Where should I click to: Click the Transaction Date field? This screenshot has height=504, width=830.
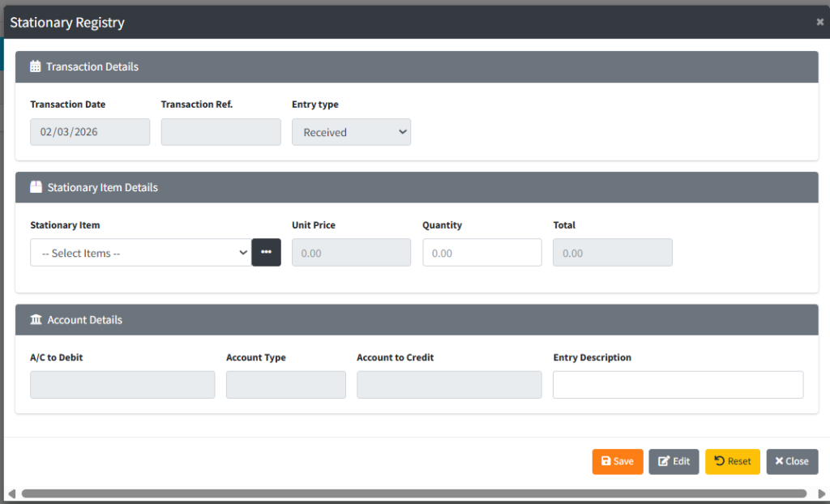point(90,132)
